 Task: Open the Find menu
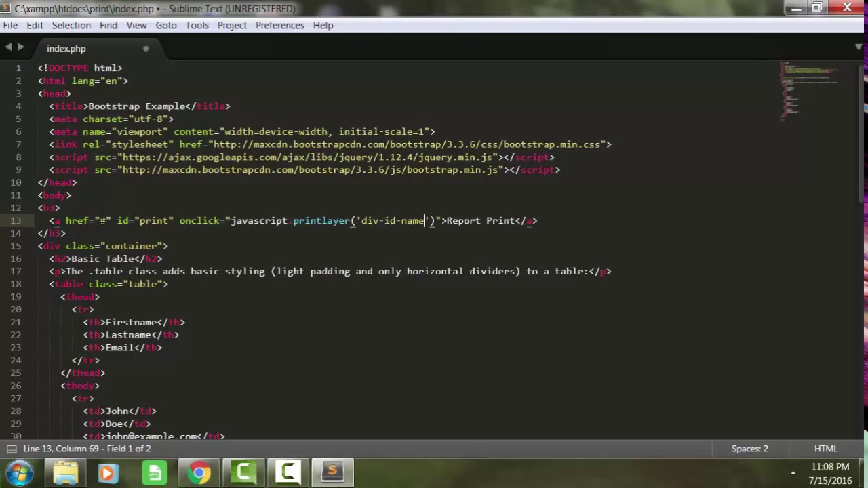pos(108,25)
